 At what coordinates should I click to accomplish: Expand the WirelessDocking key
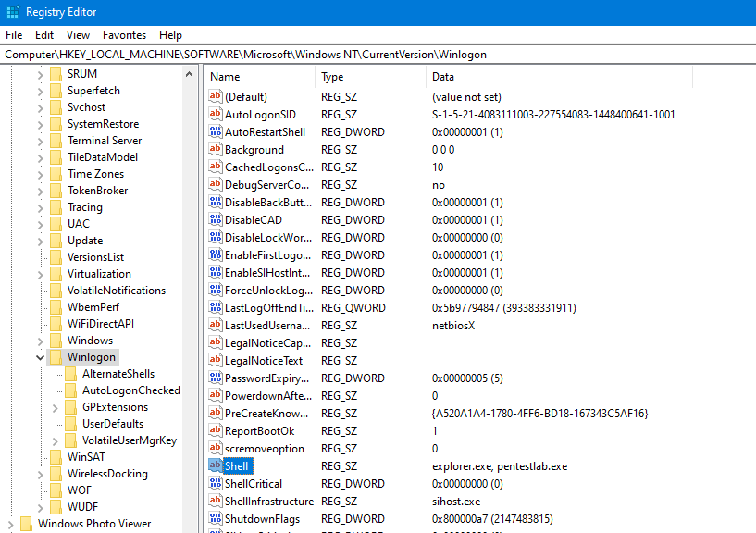[x=41, y=474]
